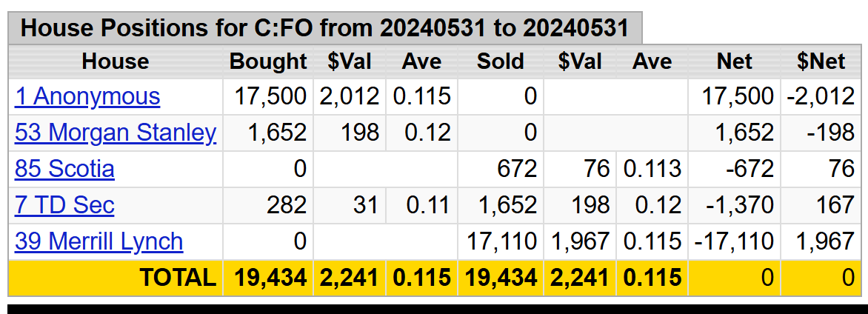This screenshot has width=868, height=314.
Task: Select Anonymous bought value 17,500
Action: pyautogui.click(x=271, y=97)
